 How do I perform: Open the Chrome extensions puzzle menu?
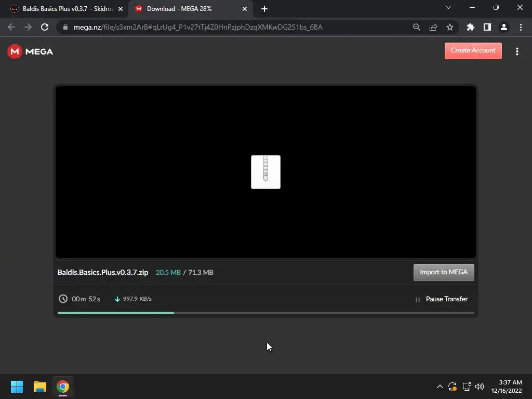pos(470,27)
